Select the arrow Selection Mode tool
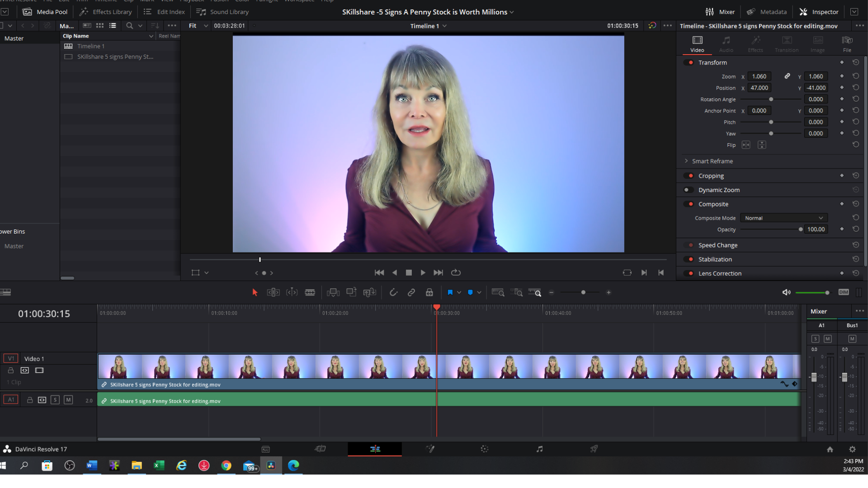 (255, 292)
